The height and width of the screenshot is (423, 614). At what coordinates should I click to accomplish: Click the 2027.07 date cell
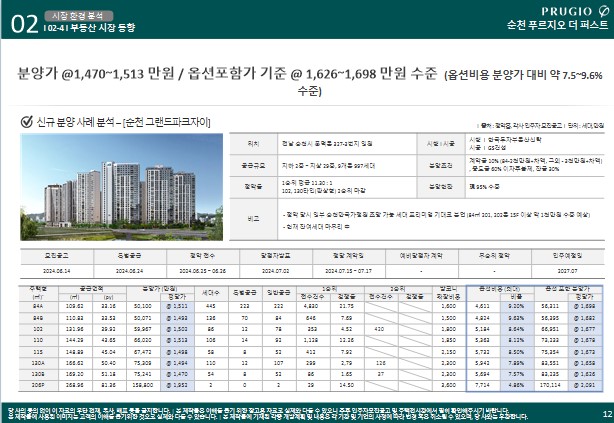click(567, 271)
